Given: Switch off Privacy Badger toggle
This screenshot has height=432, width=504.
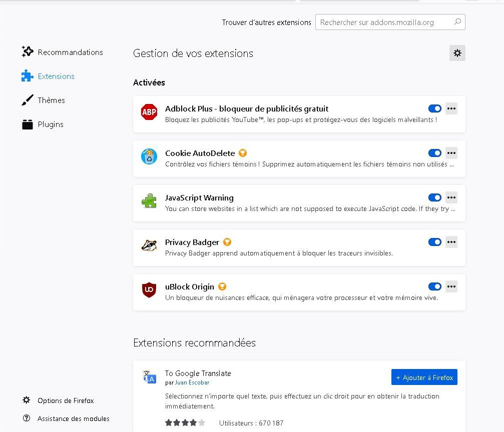Looking at the screenshot, I should point(434,242).
